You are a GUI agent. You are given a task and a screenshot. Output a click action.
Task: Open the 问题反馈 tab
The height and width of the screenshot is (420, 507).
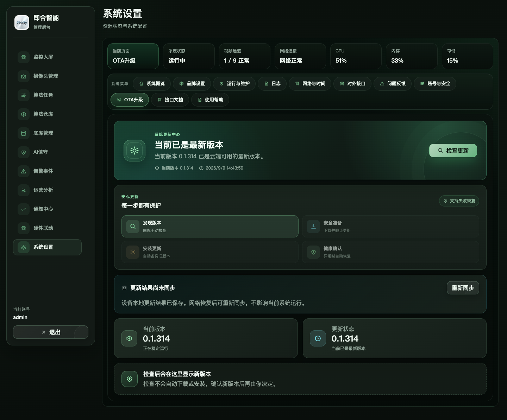tap(393, 84)
